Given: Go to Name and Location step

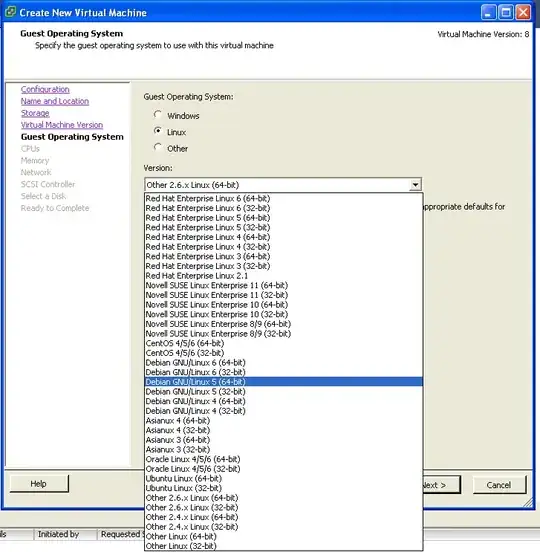Looking at the screenshot, I should pos(55,101).
